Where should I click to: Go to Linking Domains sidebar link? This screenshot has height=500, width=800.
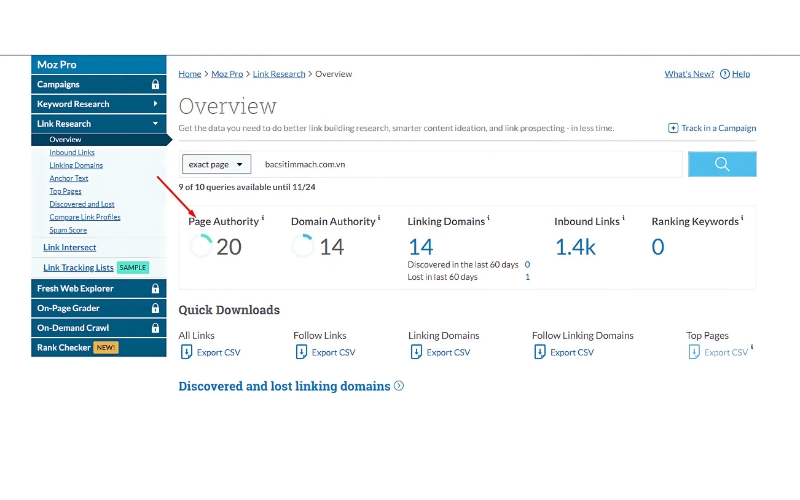(76, 165)
